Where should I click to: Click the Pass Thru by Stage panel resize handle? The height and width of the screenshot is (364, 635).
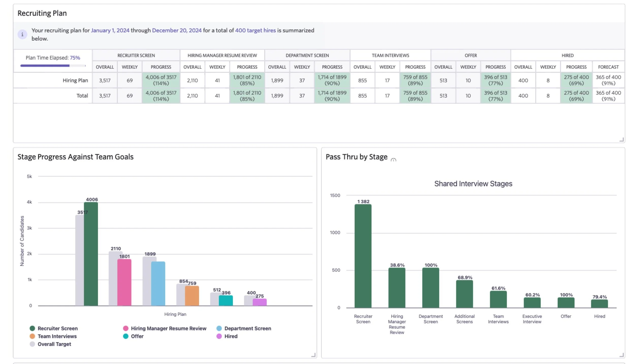622,355
